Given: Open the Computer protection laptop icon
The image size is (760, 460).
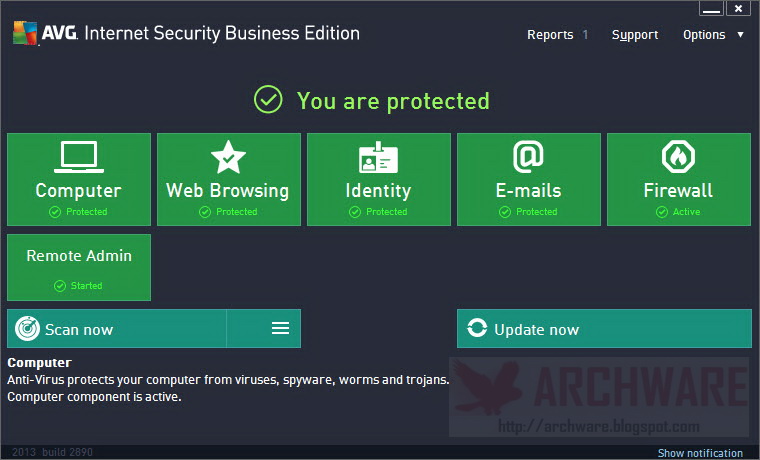Looking at the screenshot, I should (x=79, y=157).
